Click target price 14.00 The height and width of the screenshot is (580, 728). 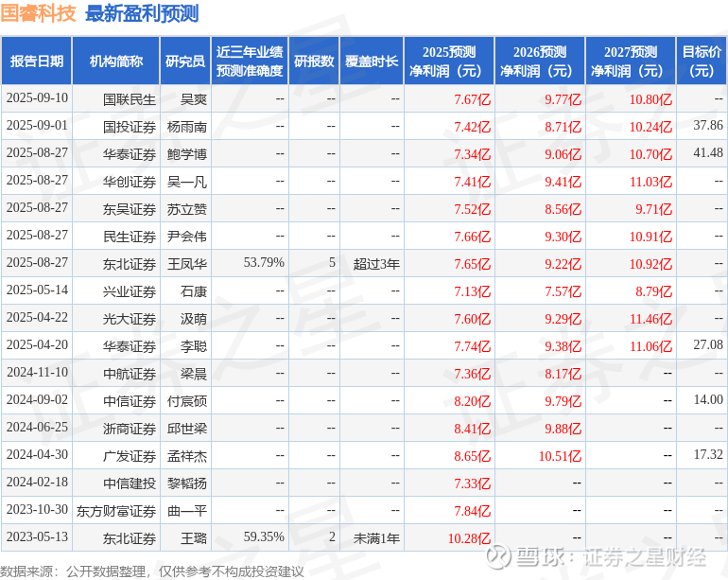(708, 399)
